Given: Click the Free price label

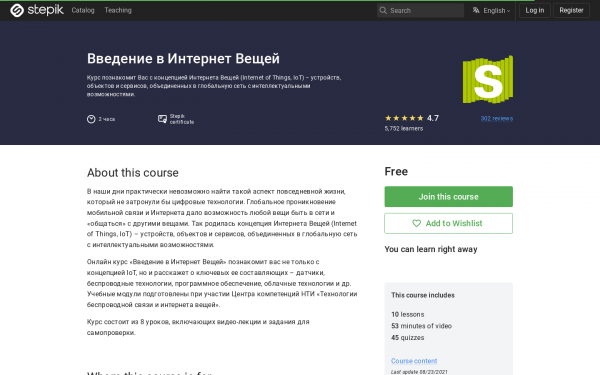Looking at the screenshot, I should click(396, 171).
